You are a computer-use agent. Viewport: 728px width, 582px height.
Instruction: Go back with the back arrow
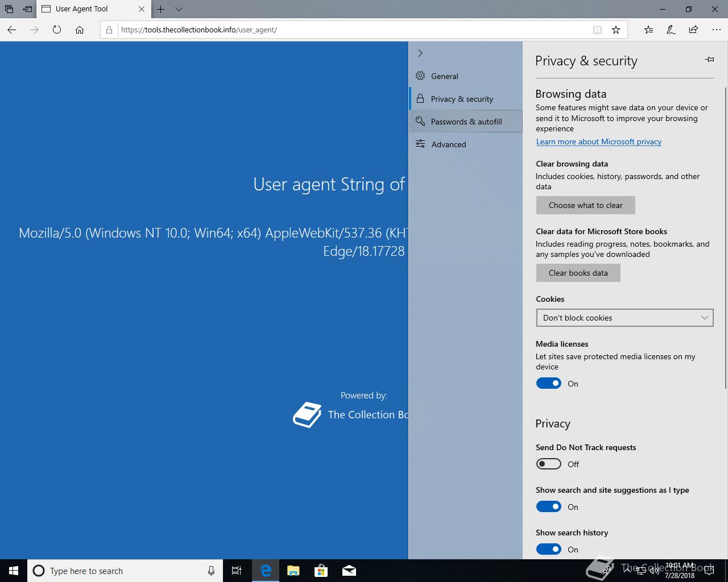coord(11,30)
